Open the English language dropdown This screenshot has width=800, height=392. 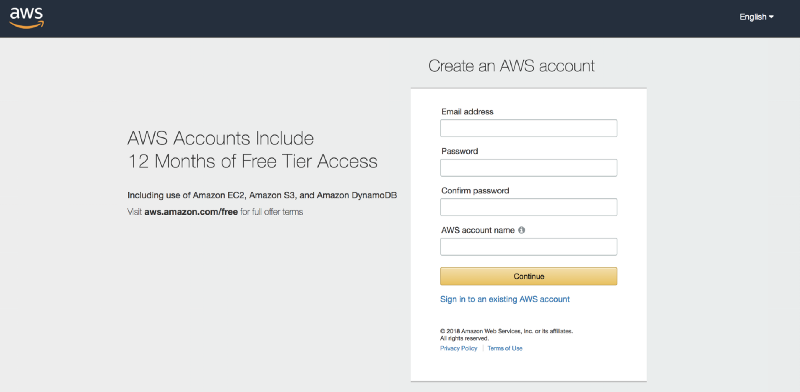tap(756, 17)
